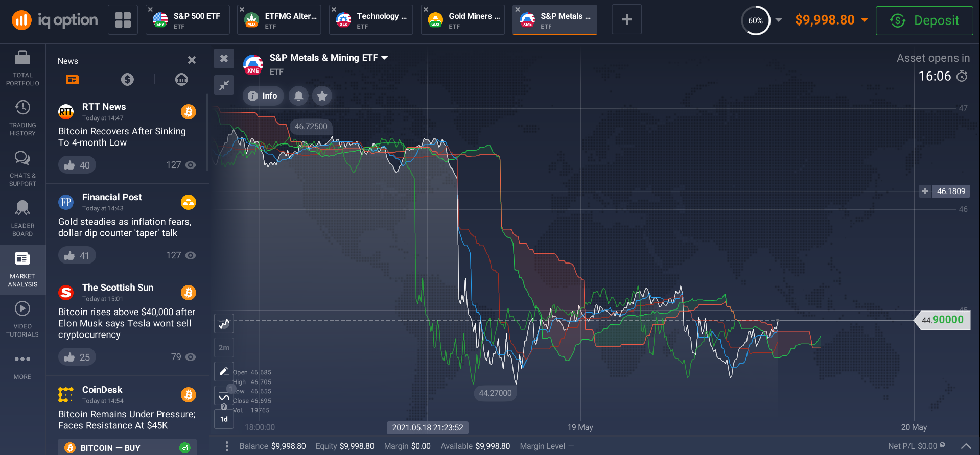Switch to earnings calendar dollar tab
Viewport: 980px width, 455px height.
(127, 79)
